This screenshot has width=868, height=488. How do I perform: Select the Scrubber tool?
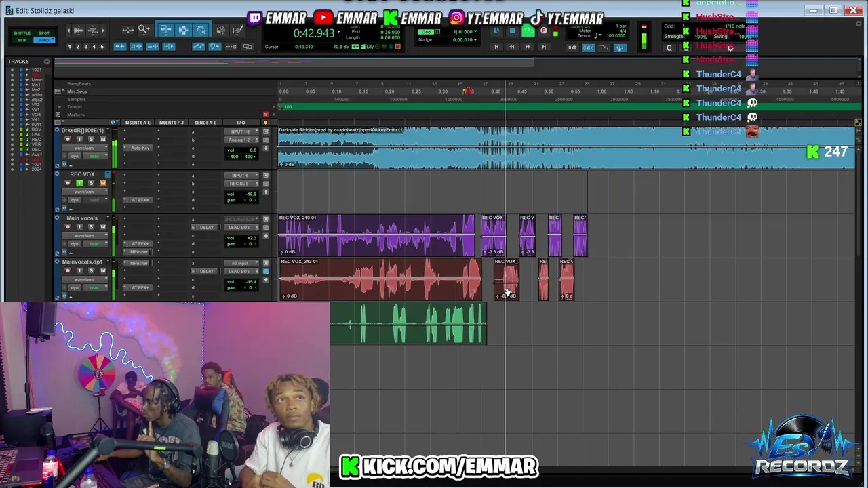(220, 30)
